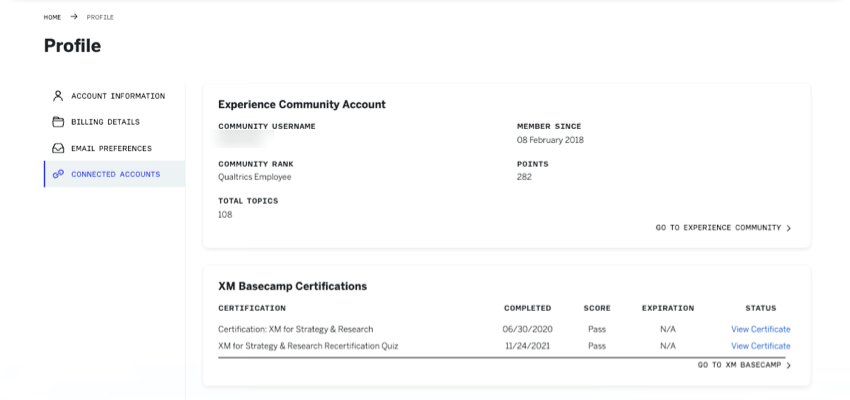The height and width of the screenshot is (400, 850).
Task: Click the Qualtrics Employee rank value
Action: [x=255, y=177]
